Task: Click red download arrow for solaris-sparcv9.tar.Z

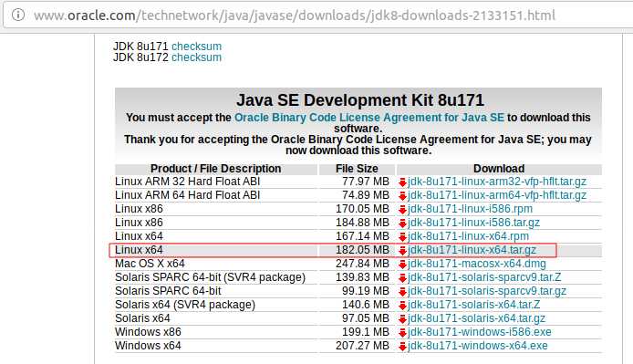Action: (x=402, y=278)
